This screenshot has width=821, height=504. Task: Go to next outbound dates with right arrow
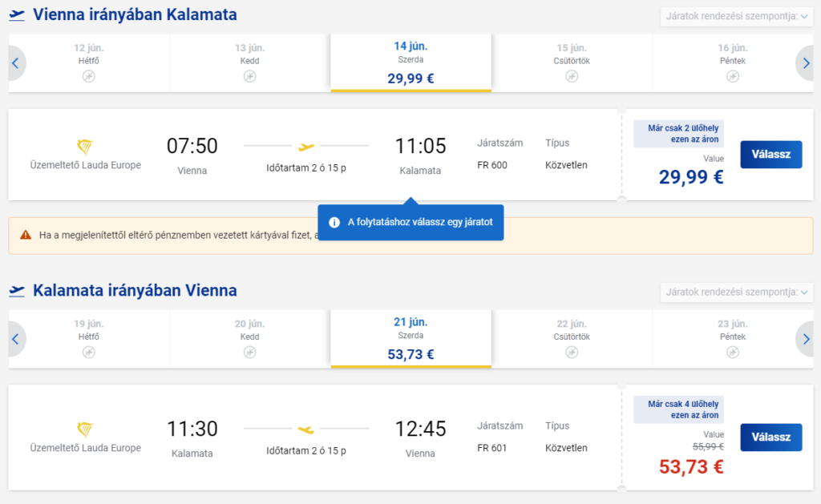click(805, 63)
